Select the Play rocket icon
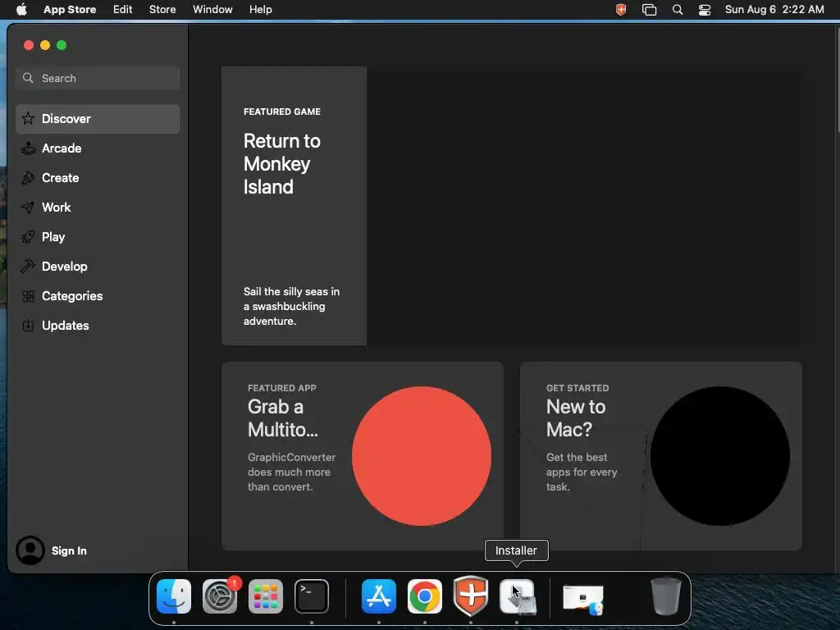This screenshot has height=630, width=840. point(29,237)
